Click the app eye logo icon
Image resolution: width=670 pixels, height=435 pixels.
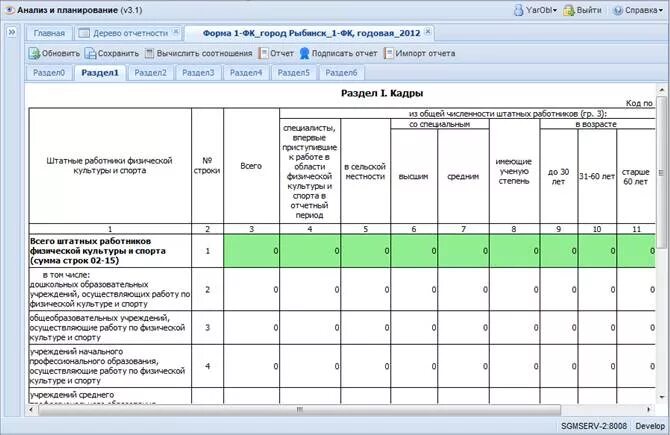9,10
